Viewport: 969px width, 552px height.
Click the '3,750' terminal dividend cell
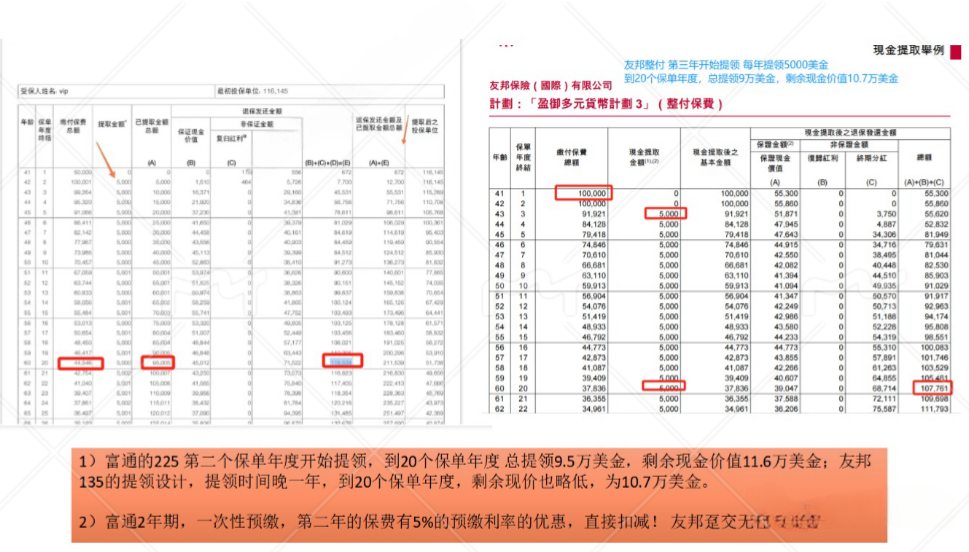click(x=885, y=214)
